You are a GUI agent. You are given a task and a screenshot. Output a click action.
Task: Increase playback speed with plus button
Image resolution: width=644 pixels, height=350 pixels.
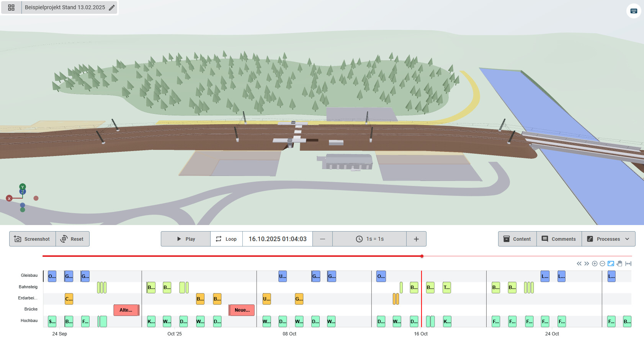(416, 239)
